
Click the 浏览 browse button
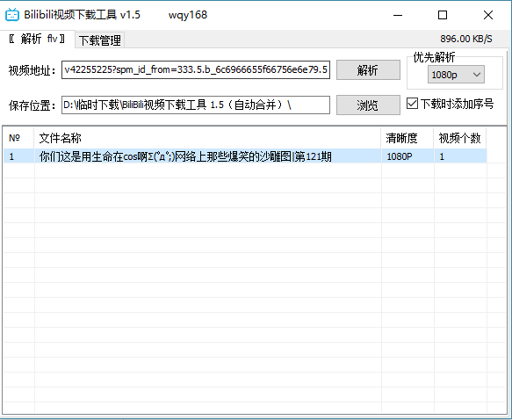coord(368,105)
